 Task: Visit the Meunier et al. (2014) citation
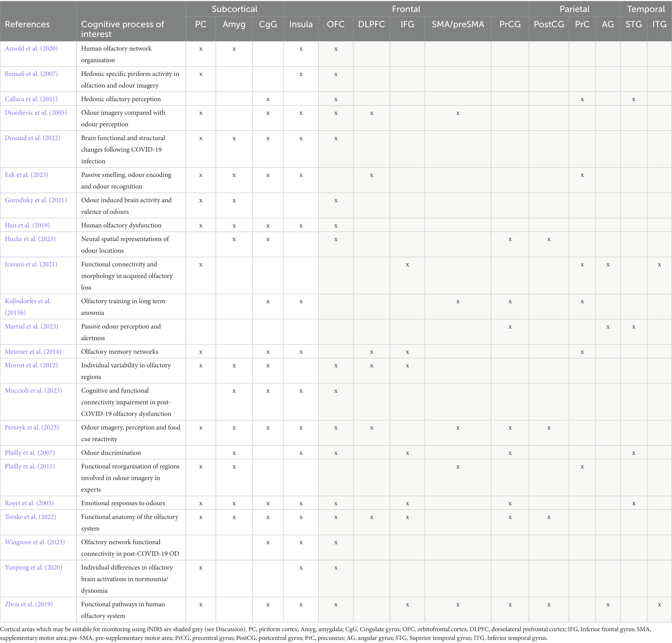coord(33,352)
